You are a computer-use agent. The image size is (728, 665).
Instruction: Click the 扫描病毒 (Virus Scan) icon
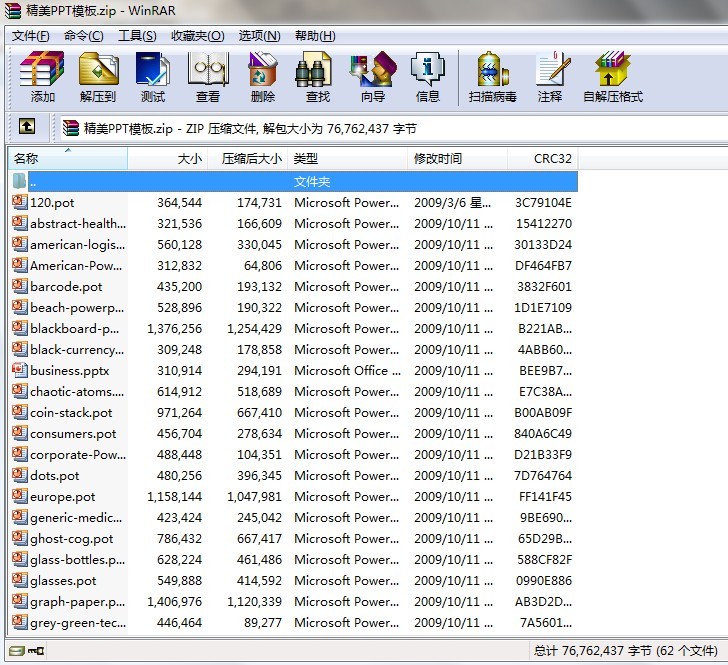tap(492, 69)
